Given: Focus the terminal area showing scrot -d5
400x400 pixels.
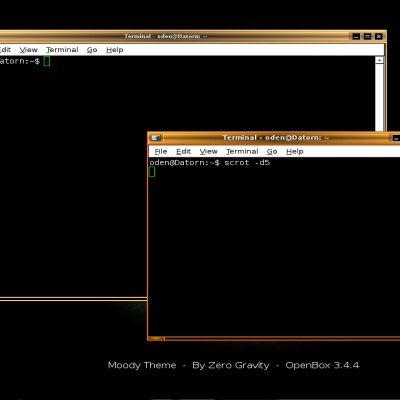Looking at the screenshot, I should [x=274, y=247].
